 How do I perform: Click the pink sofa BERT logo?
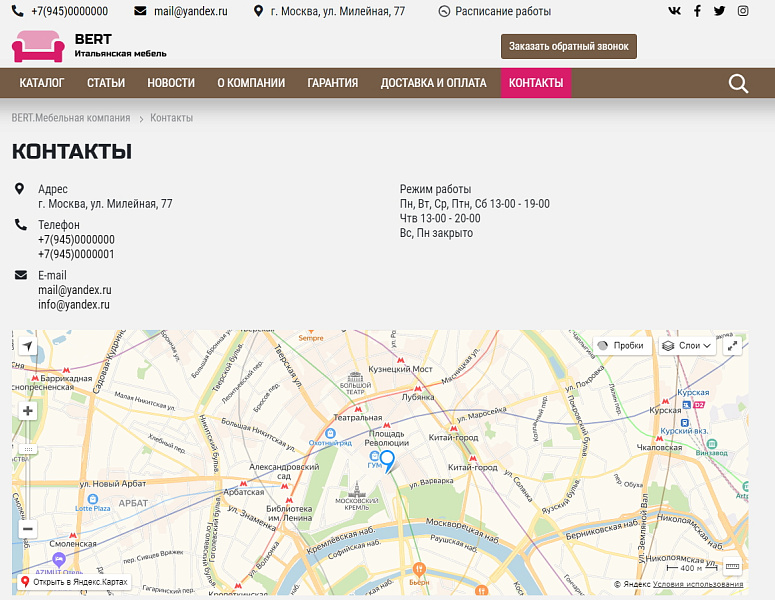tap(38, 46)
